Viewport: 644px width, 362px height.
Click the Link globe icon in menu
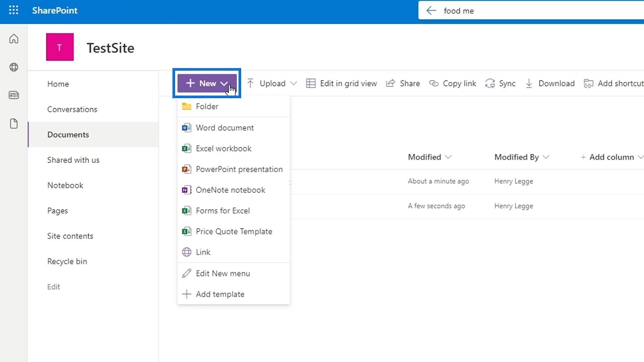pos(186,252)
